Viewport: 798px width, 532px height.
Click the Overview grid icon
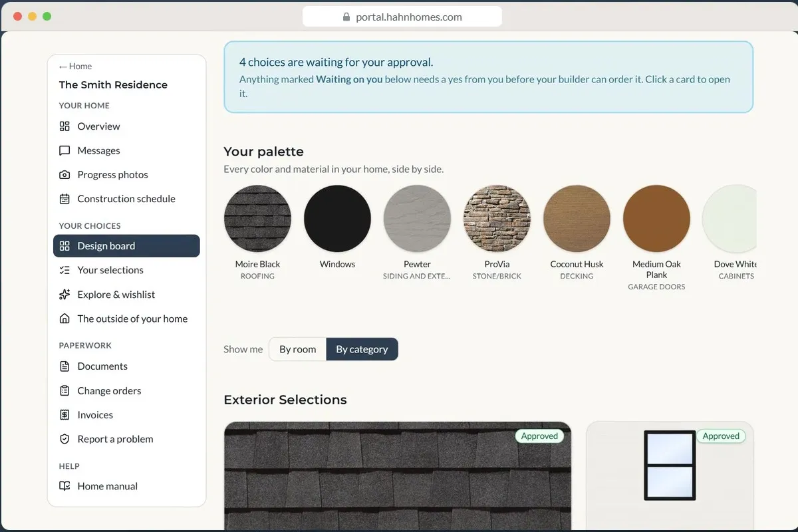(x=65, y=126)
